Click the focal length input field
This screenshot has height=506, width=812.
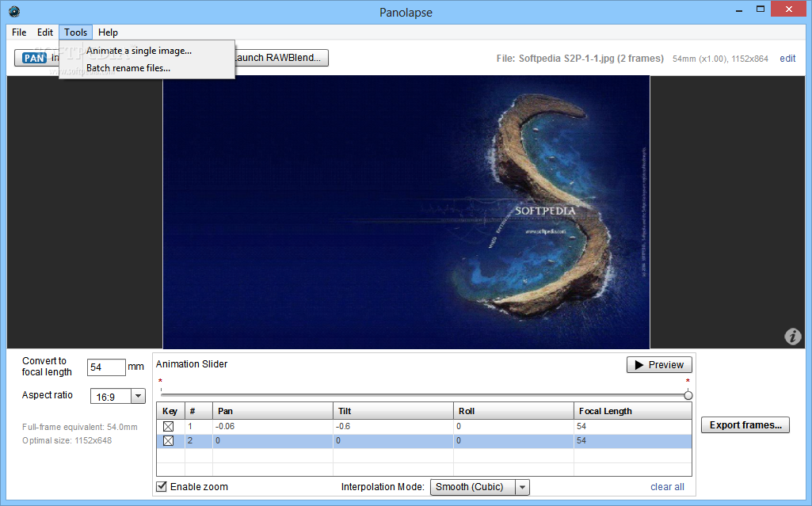[x=106, y=367]
